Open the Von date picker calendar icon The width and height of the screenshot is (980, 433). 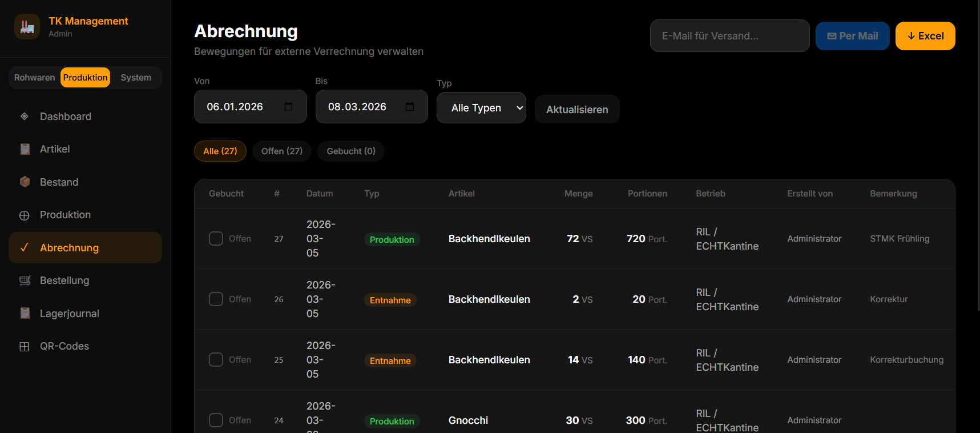288,107
